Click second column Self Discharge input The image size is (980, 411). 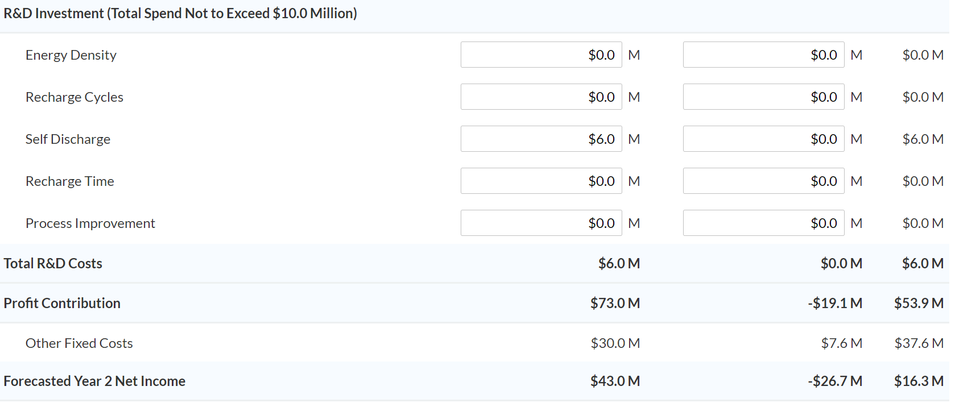point(763,139)
